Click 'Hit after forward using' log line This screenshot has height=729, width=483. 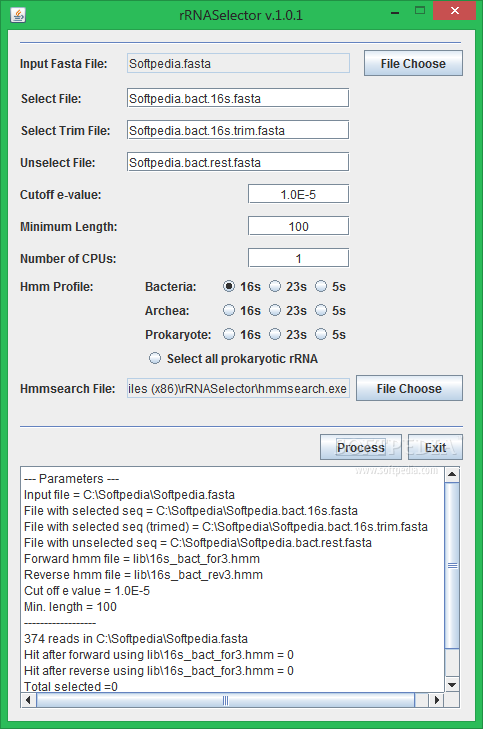(x=159, y=655)
